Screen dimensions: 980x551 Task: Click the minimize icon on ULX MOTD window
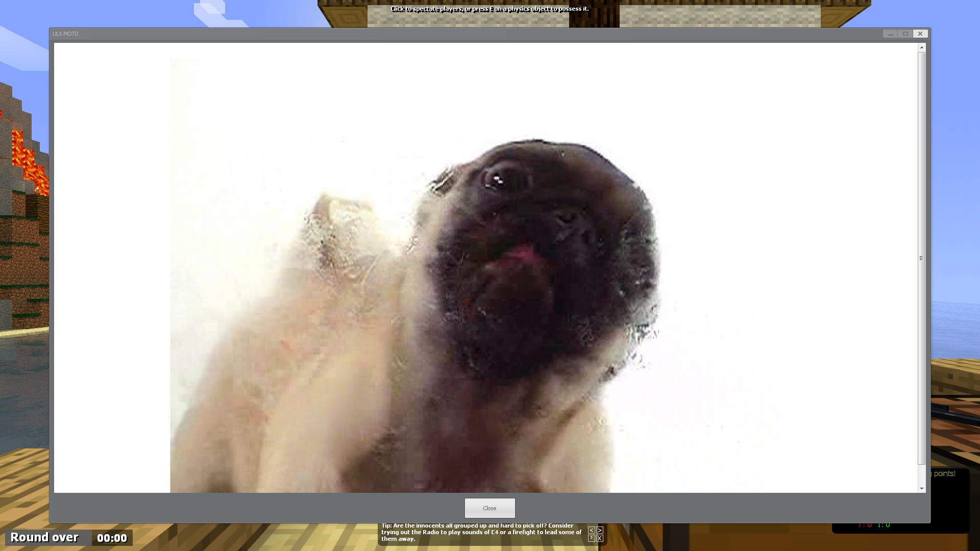tap(890, 34)
